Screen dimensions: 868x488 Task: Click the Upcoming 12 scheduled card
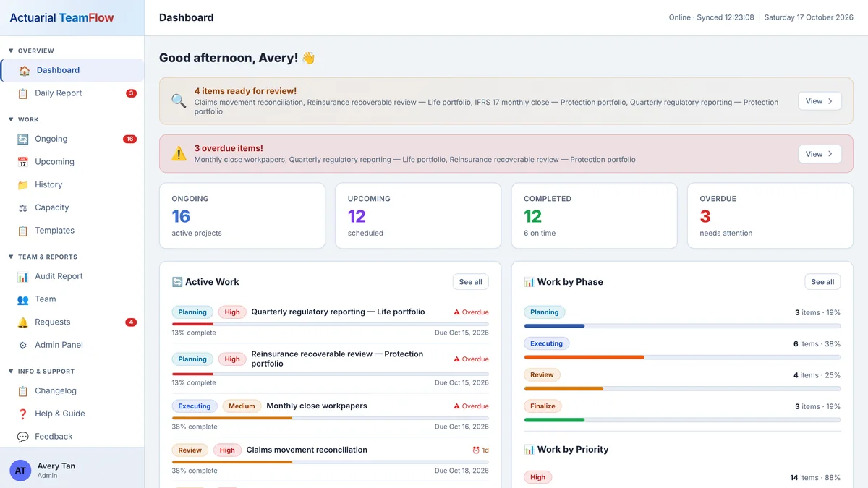(x=418, y=215)
